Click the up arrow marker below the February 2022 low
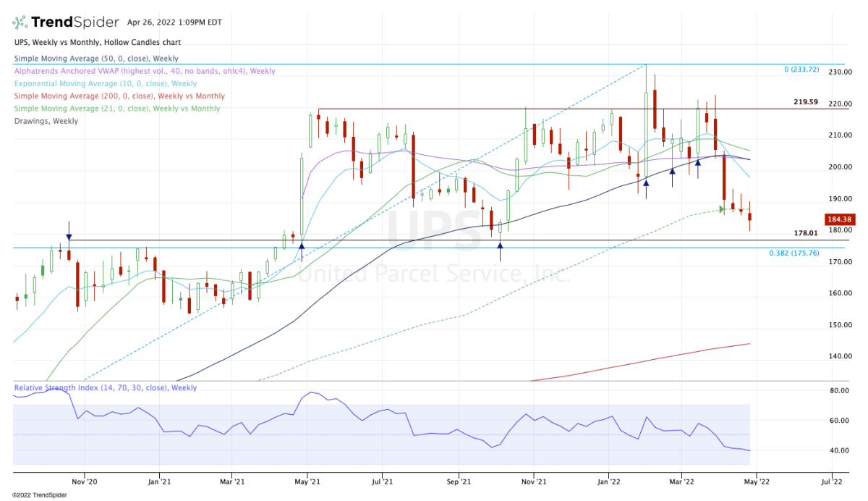 click(x=646, y=183)
